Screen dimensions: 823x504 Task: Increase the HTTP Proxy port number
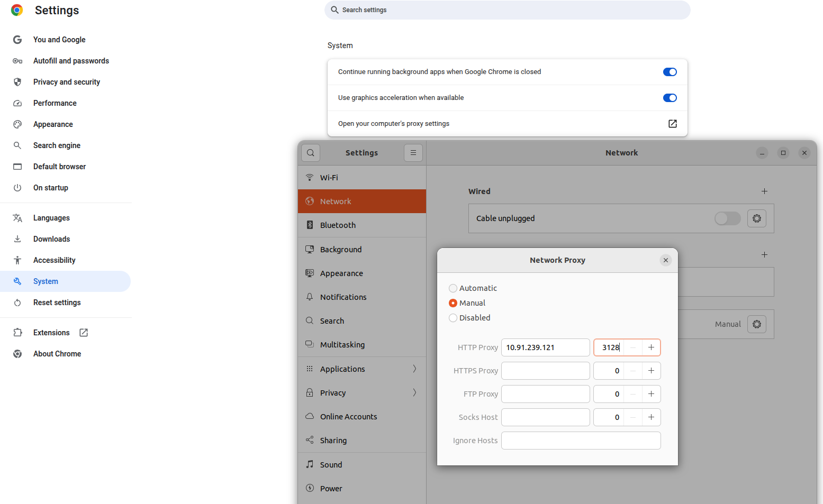coord(651,347)
